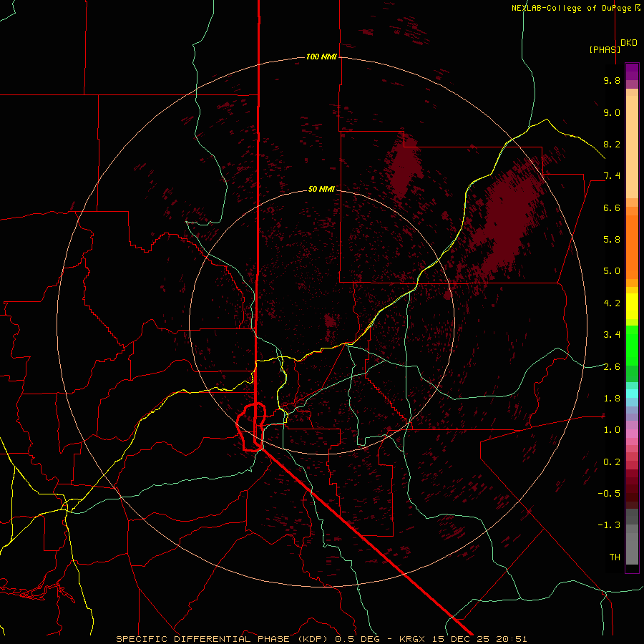
Task: Click the 6.6 value on color scale
Action: pos(612,208)
